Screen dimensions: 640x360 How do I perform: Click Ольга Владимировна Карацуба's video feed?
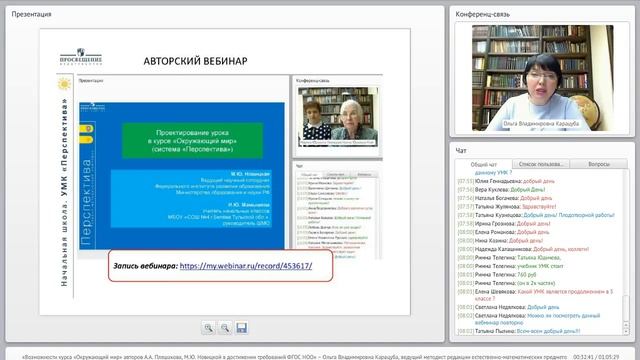(542, 78)
